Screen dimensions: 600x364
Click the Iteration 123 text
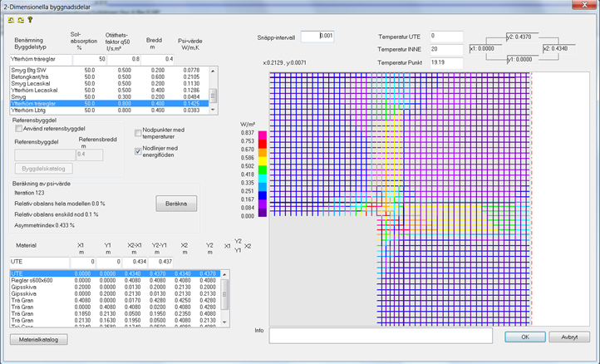click(x=29, y=193)
